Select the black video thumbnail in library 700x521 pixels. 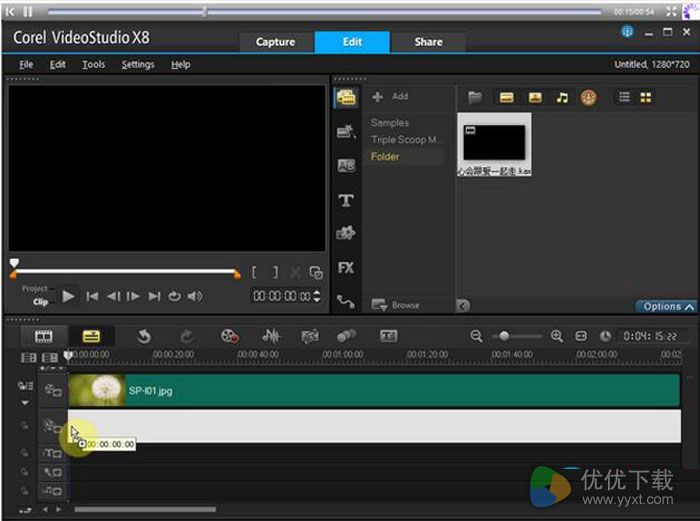[495, 144]
